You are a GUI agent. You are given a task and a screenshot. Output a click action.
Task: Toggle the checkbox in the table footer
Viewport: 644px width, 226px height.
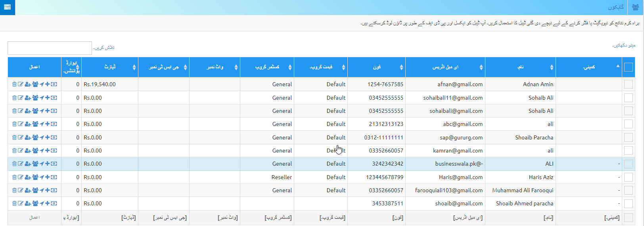click(x=629, y=217)
